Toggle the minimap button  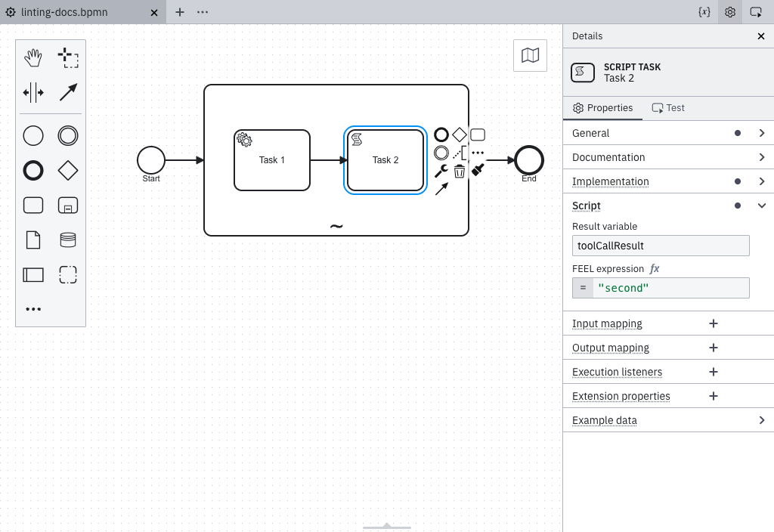[530, 55]
